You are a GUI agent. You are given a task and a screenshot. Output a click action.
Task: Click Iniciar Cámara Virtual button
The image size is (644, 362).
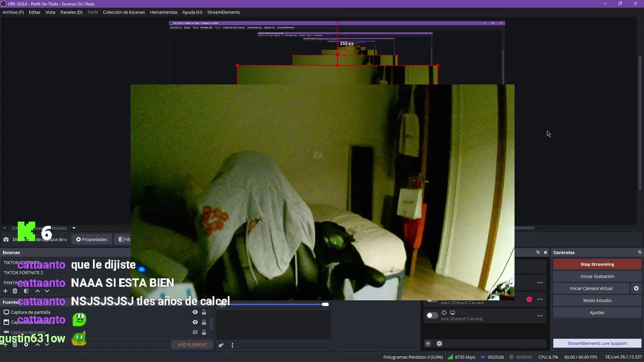coord(591,289)
